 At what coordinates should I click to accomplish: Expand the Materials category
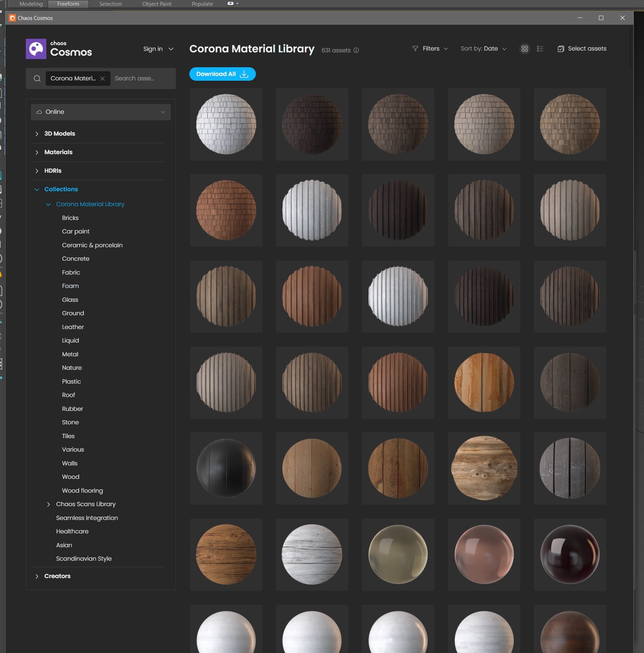click(37, 152)
